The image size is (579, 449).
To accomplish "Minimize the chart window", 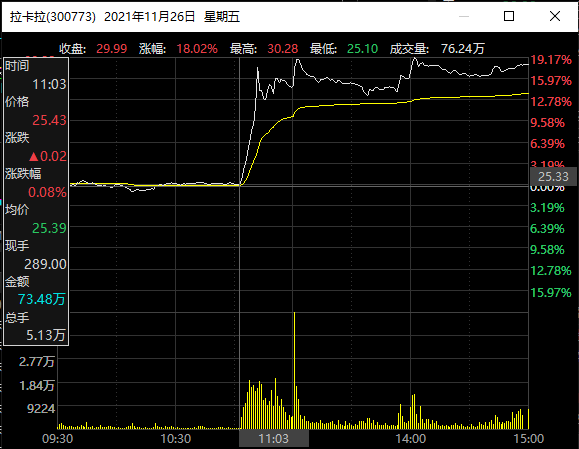I will pos(464,16).
